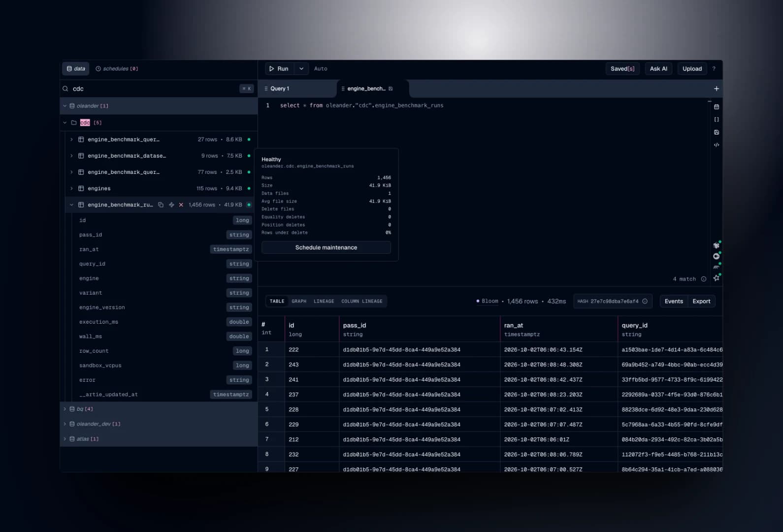Click the save icon on engine_bench tab
Image resolution: width=783 pixels, height=532 pixels.
tap(391, 89)
